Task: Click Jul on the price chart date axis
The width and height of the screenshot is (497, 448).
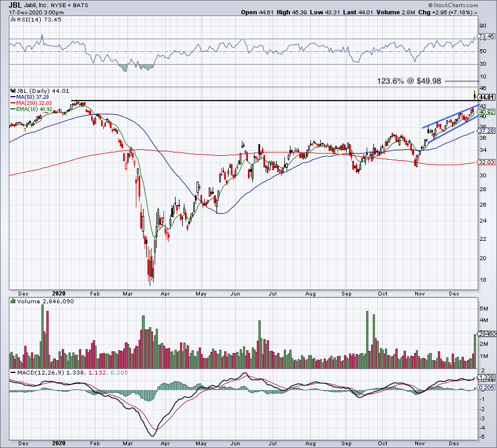Action: pos(273,293)
